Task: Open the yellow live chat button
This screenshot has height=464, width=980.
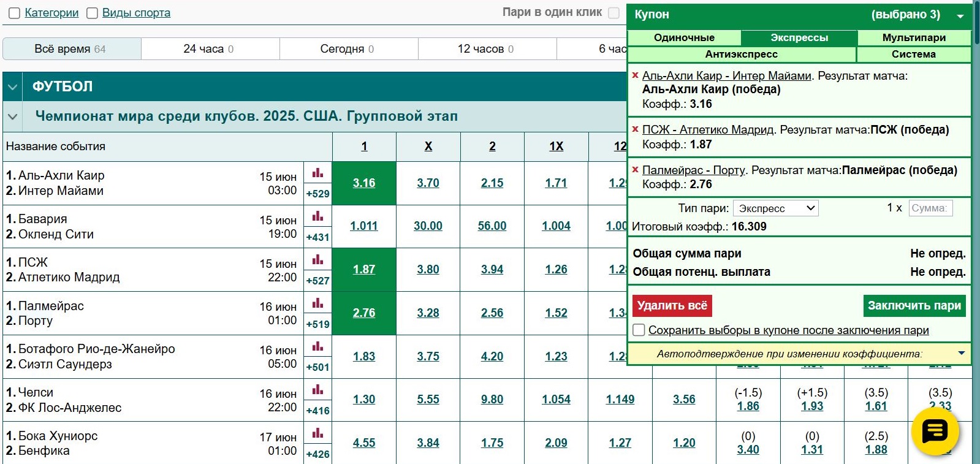Action: point(935,432)
